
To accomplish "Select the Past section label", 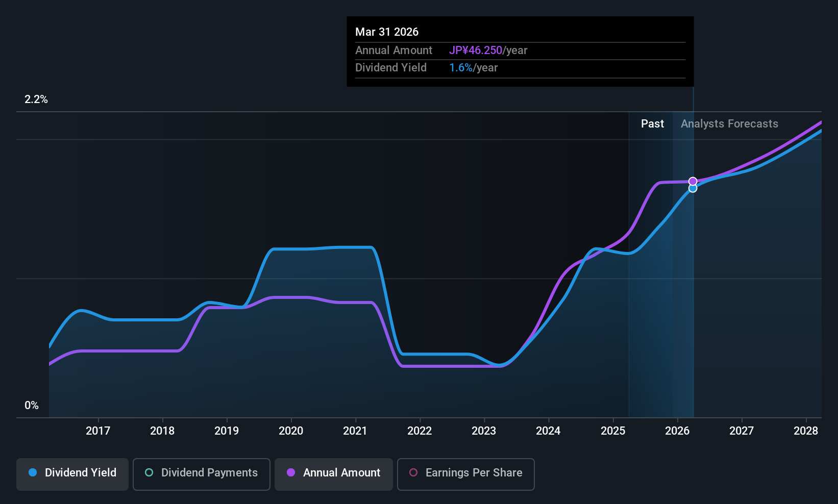I will pyautogui.click(x=652, y=124).
